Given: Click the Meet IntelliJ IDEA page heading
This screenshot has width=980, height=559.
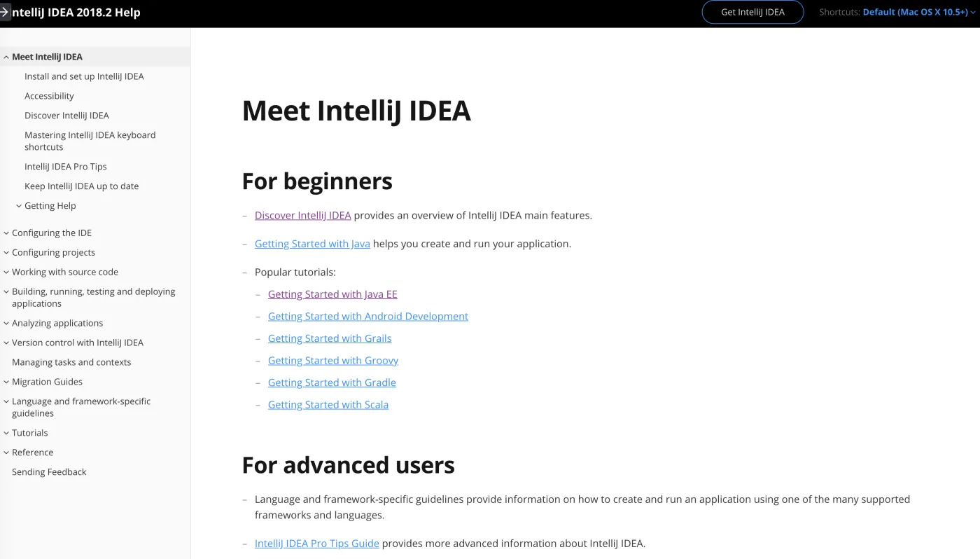Looking at the screenshot, I should [356, 111].
